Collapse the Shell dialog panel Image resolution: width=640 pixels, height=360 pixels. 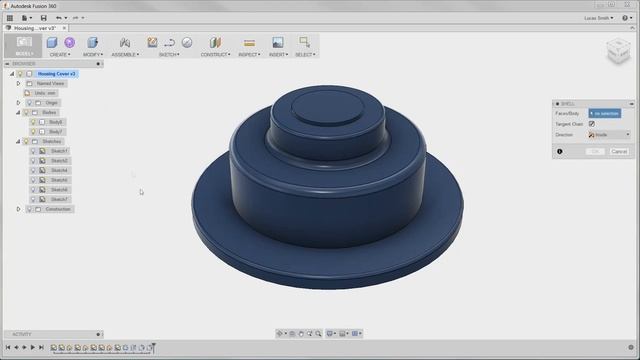(x=631, y=104)
